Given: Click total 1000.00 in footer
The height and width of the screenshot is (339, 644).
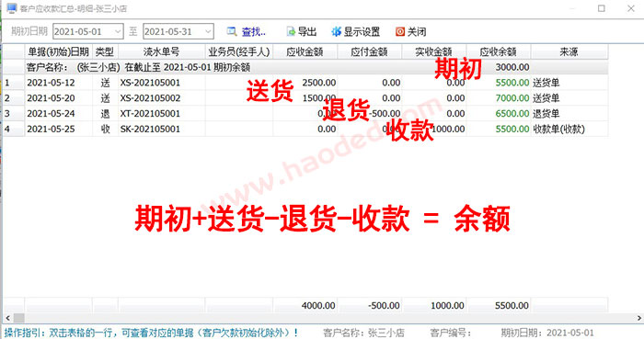Looking at the screenshot, I should tap(447, 305).
